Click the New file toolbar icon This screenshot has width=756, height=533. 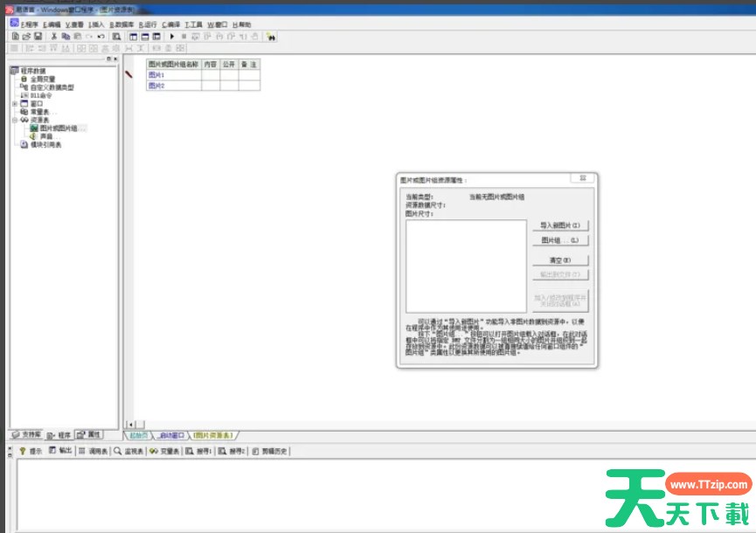tap(16, 37)
